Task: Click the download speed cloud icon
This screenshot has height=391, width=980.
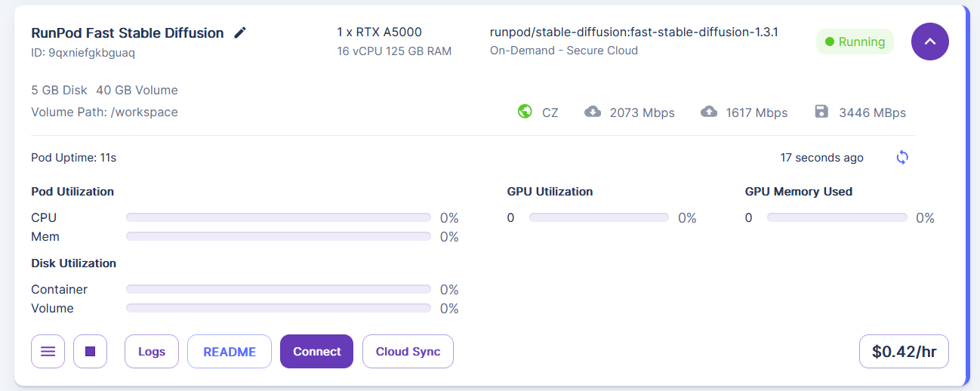Action: click(x=593, y=112)
